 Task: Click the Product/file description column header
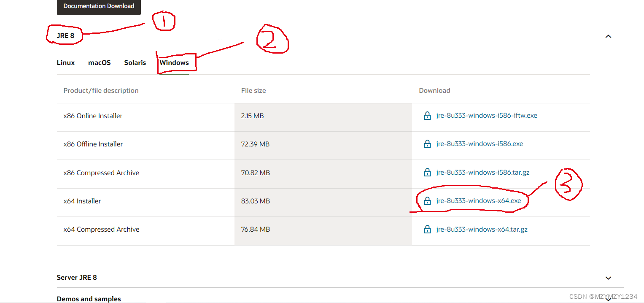point(101,90)
